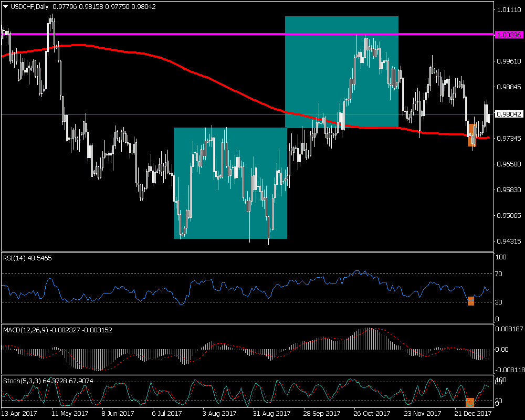525x420 pixels.
Task: Open the chart menu triangle beside USDCHF,Daily
Action: 6,6
